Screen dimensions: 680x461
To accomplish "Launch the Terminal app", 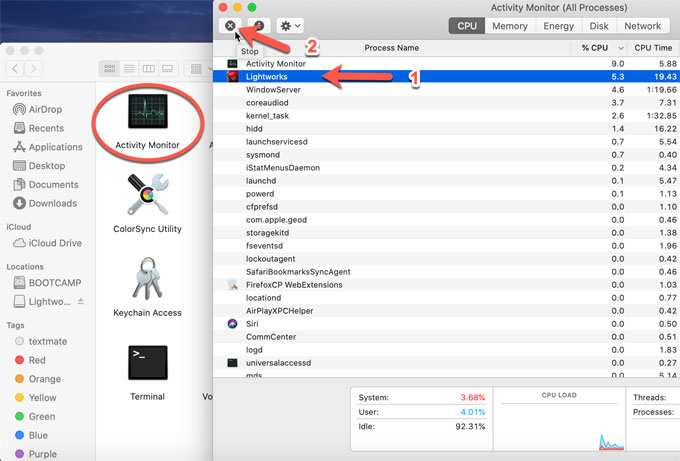I will pos(147,368).
